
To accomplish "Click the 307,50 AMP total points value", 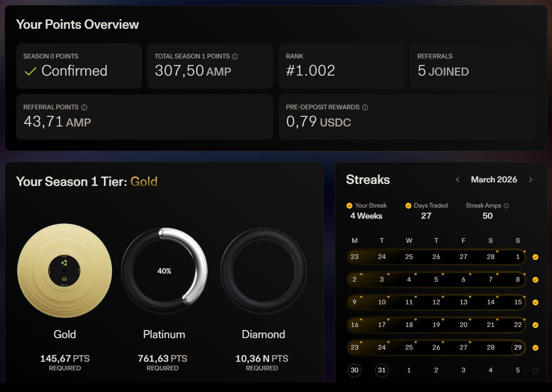I will pyautogui.click(x=193, y=71).
